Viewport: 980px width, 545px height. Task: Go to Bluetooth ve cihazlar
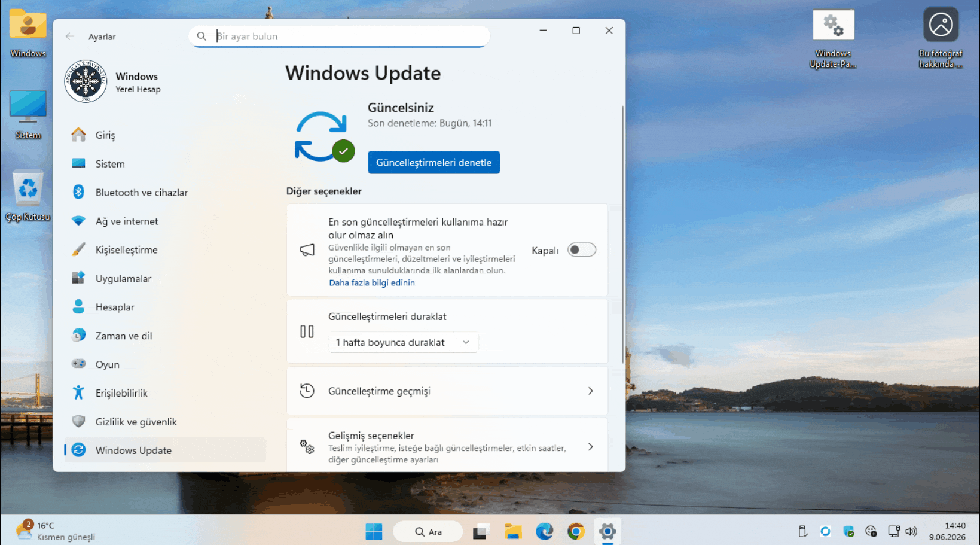[165, 192]
